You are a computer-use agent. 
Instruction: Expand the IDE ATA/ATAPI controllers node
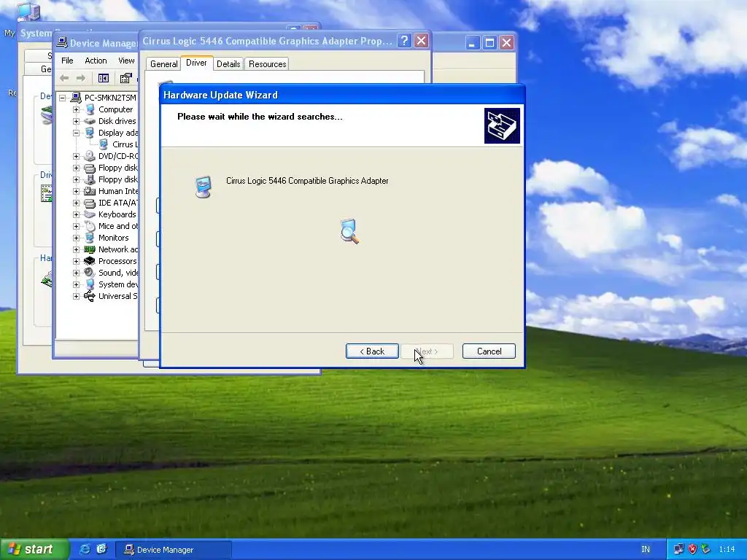tap(76, 203)
